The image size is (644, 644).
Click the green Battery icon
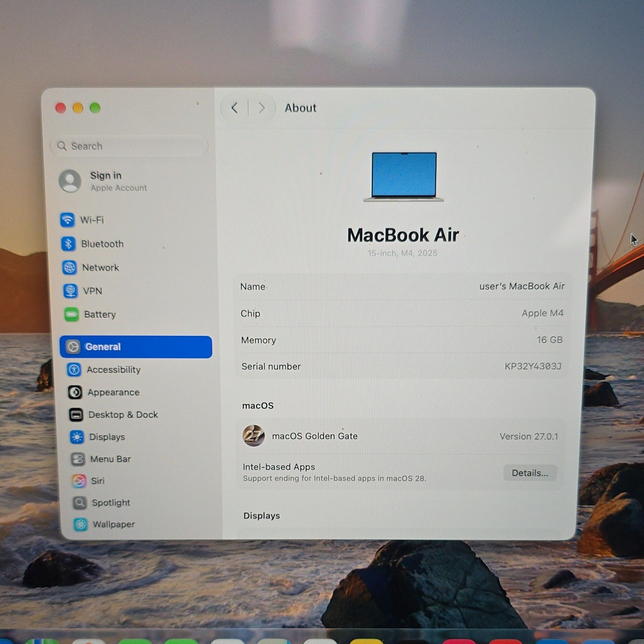[x=71, y=314]
